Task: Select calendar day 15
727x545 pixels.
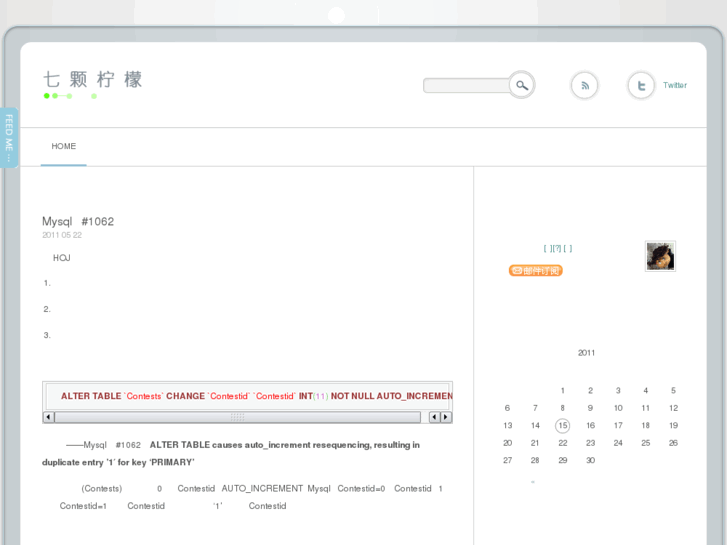Action: click(562, 425)
